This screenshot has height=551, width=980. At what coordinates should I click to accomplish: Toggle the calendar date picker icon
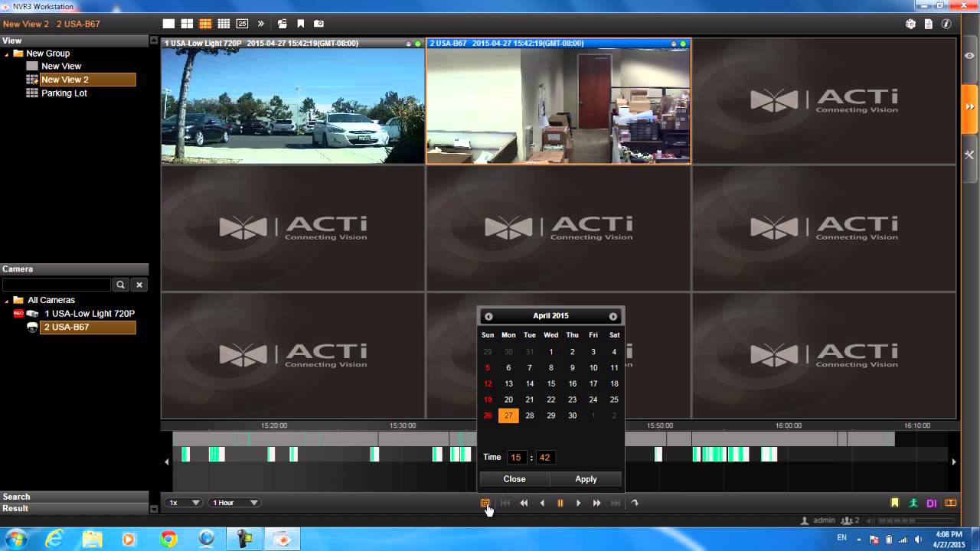(485, 503)
